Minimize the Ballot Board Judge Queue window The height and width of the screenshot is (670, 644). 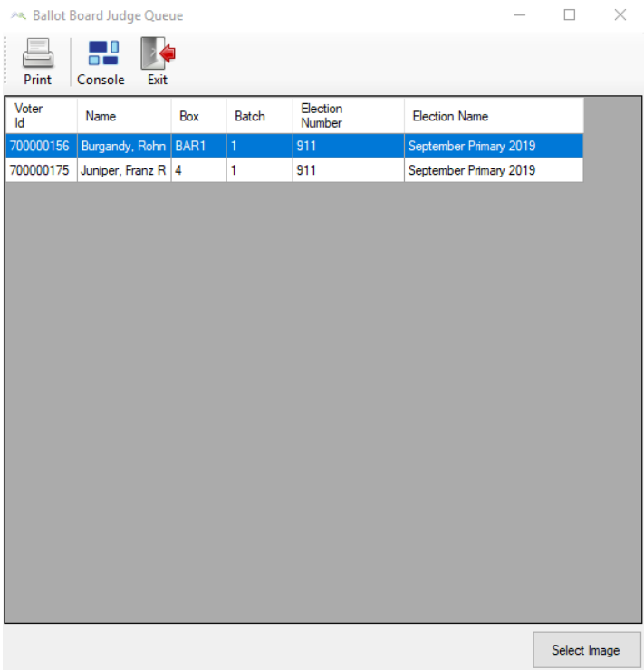pos(520,15)
